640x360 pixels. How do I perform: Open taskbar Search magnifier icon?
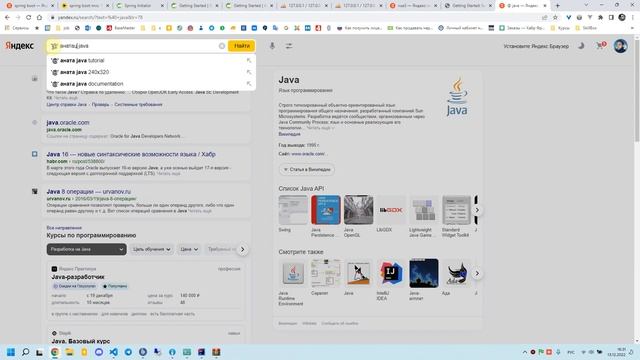[25, 352]
